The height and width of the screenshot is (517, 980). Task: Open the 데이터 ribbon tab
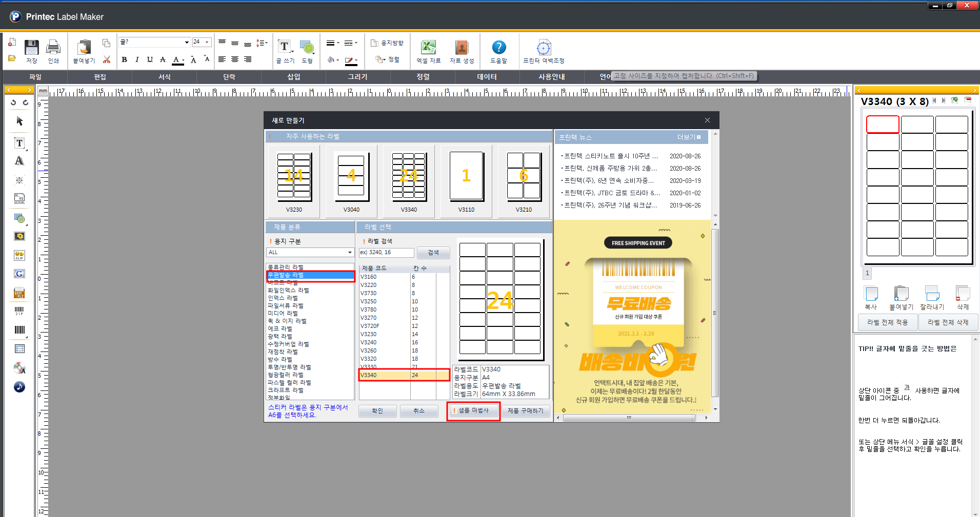[x=487, y=77]
